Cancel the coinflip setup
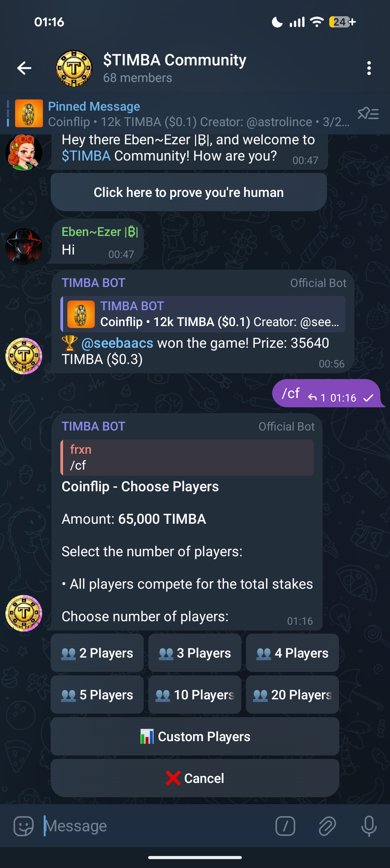The width and height of the screenshot is (390, 868). (x=195, y=778)
